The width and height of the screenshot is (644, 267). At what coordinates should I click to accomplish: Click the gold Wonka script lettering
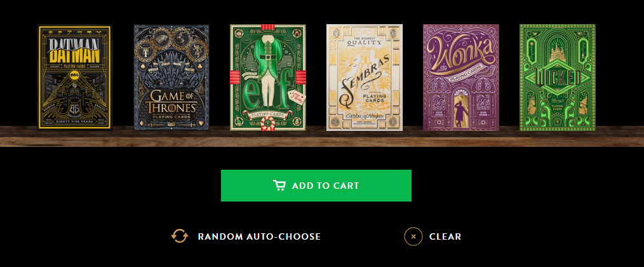460,54
